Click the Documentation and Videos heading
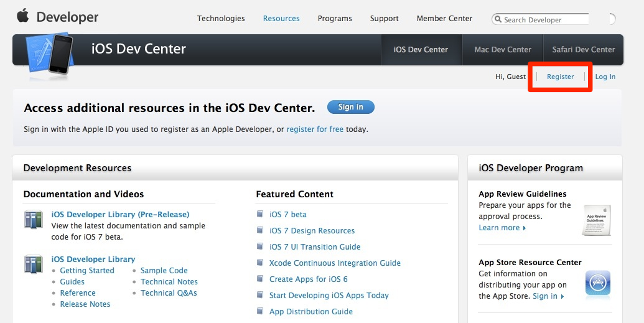Image resolution: width=644 pixels, height=323 pixels. [84, 194]
